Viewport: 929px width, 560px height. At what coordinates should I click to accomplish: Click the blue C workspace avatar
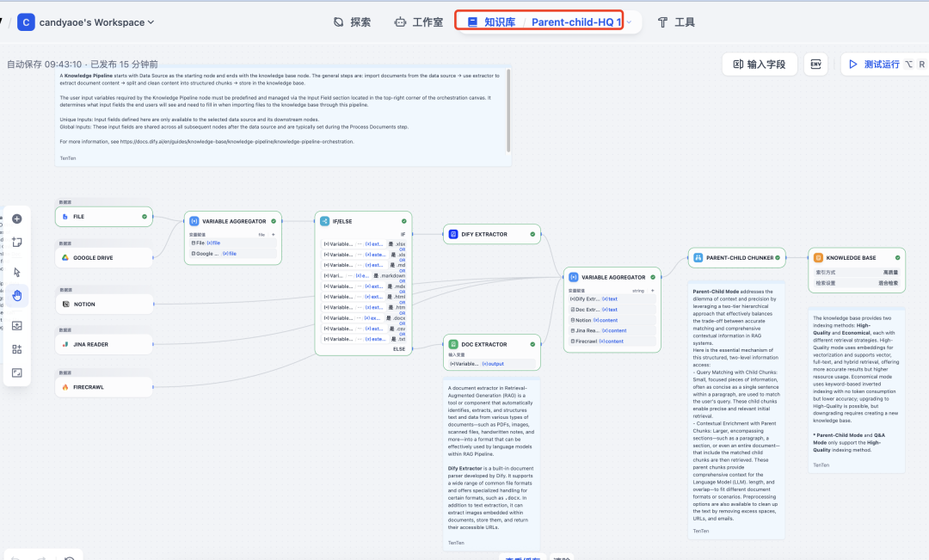pos(26,22)
